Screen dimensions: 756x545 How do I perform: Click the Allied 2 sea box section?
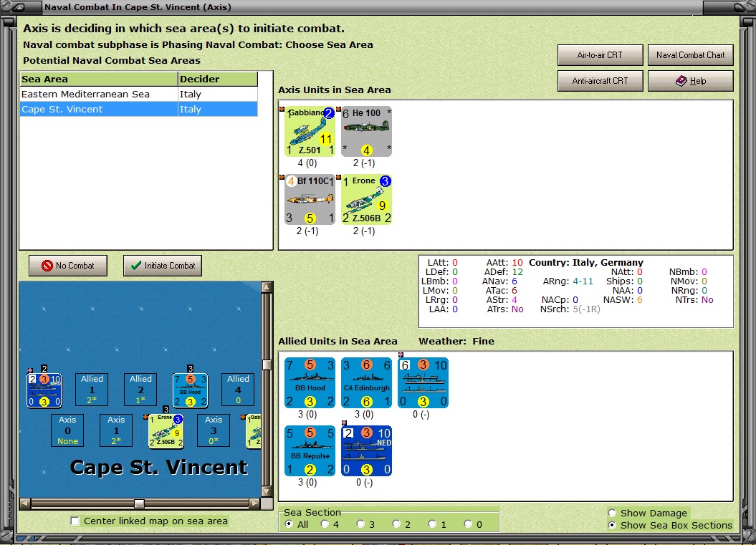[x=140, y=390]
